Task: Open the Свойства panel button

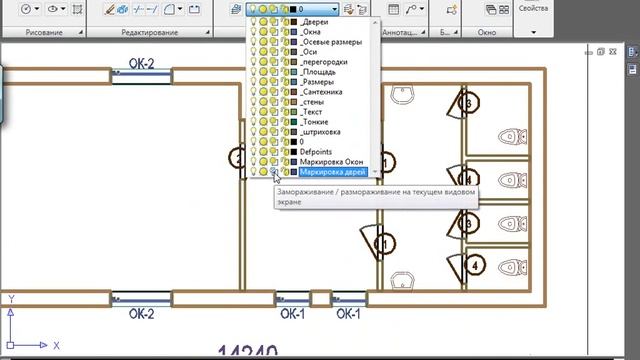Action: pyautogui.click(x=533, y=8)
